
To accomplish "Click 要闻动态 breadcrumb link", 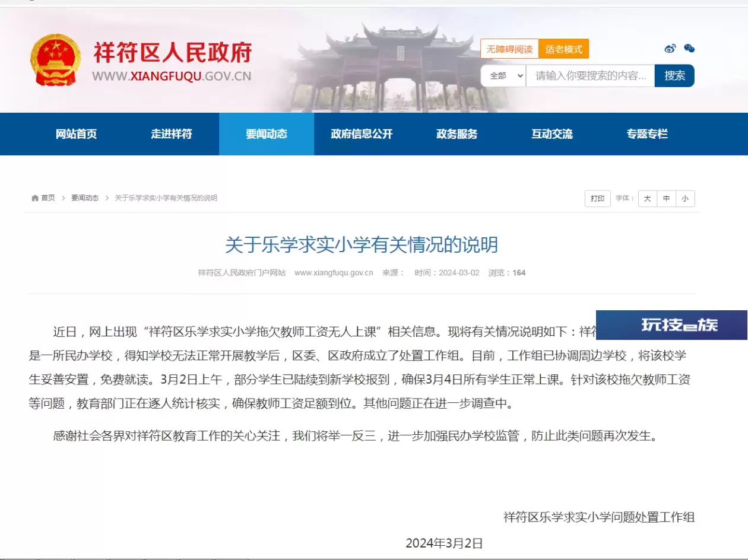I will tap(85, 198).
